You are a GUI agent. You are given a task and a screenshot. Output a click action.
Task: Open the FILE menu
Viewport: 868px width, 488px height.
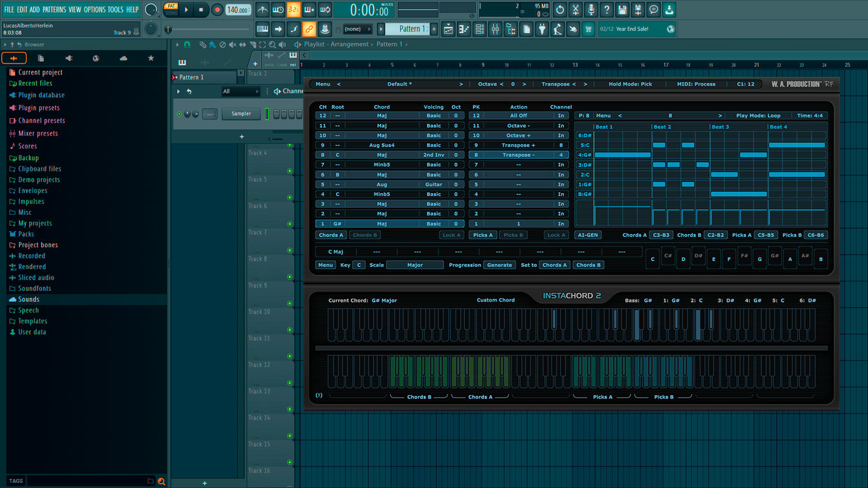coord(9,10)
